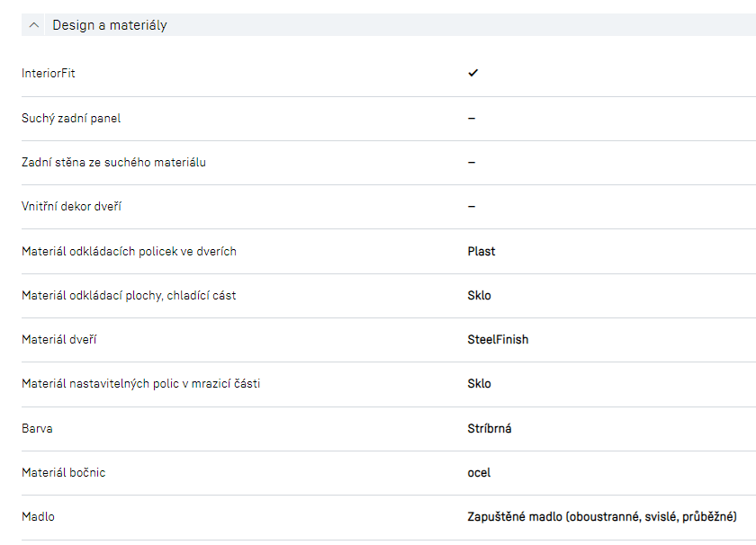Click the Zapuštěné madlo handle description
The image size is (756, 545).
tap(602, 517)
